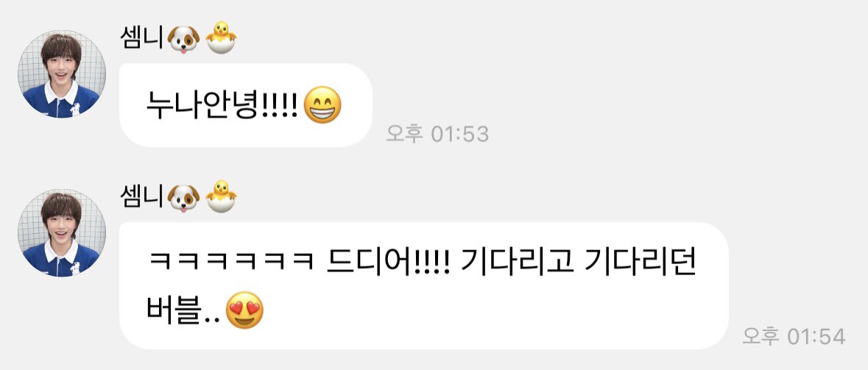Click the word 버블.. in the message
Viewport: 868px width, 370px height.
pos(184,310)
